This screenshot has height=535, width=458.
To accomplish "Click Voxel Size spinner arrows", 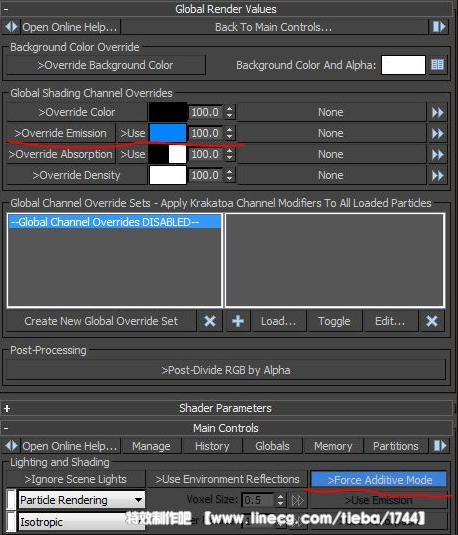I will pos(280,501).
